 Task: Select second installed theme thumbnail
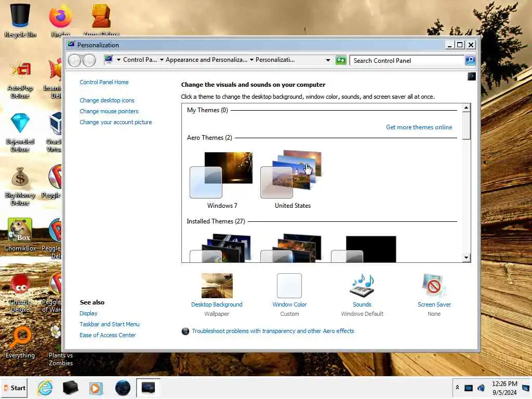click(291, 248)
